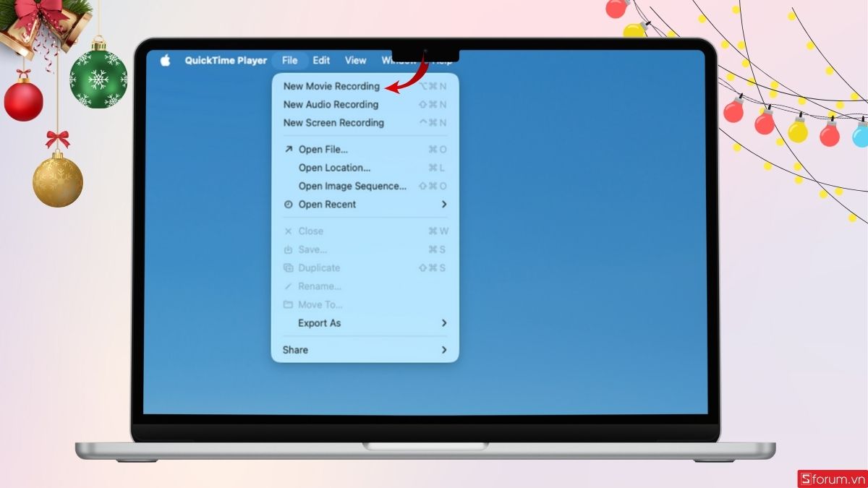Click the duplicate icon beside Duplicate
This screenshot has width=868, height=488.
pos(289,267)
